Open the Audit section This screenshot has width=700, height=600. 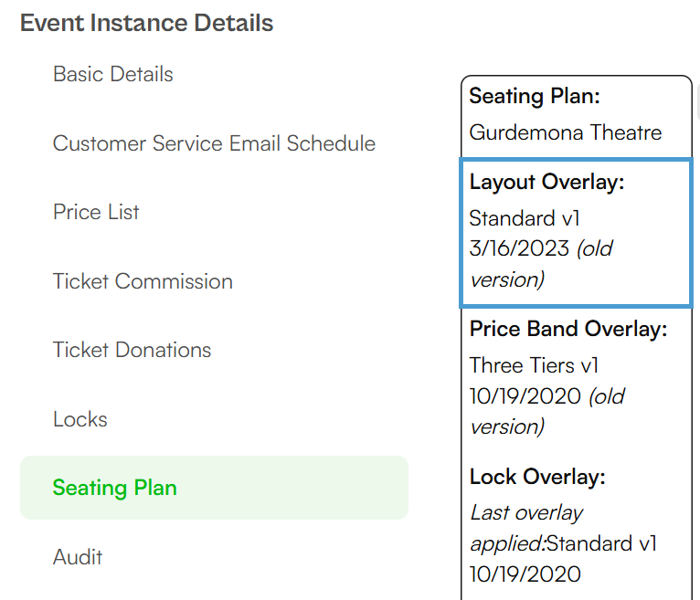click(x=78, y=557)
